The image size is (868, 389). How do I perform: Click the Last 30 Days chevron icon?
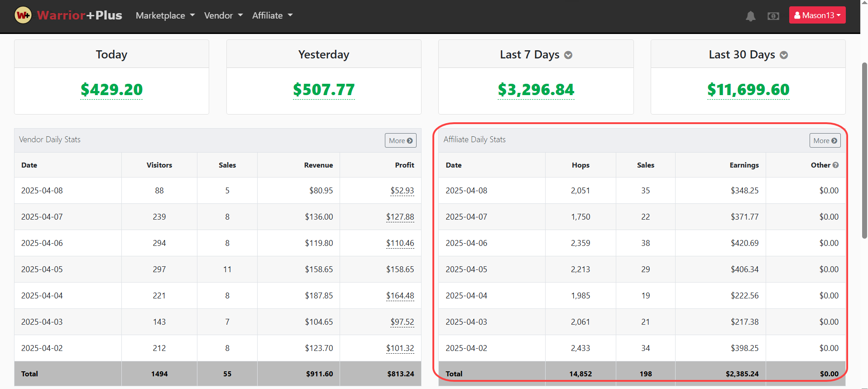(x=784, y=55)
